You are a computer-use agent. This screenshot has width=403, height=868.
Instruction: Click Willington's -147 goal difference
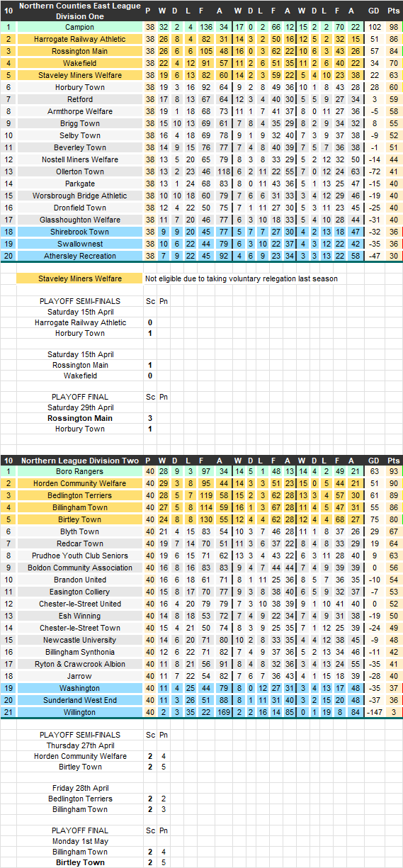point(374,712)
